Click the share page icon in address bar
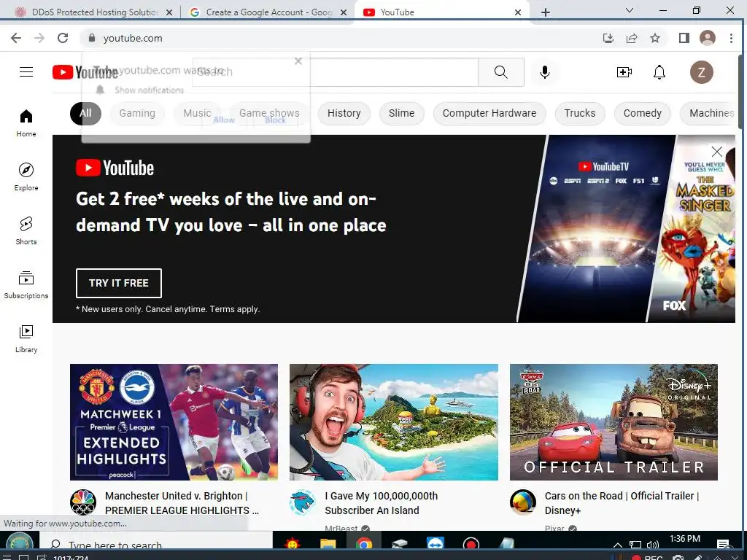 click(x=632, y=38)
